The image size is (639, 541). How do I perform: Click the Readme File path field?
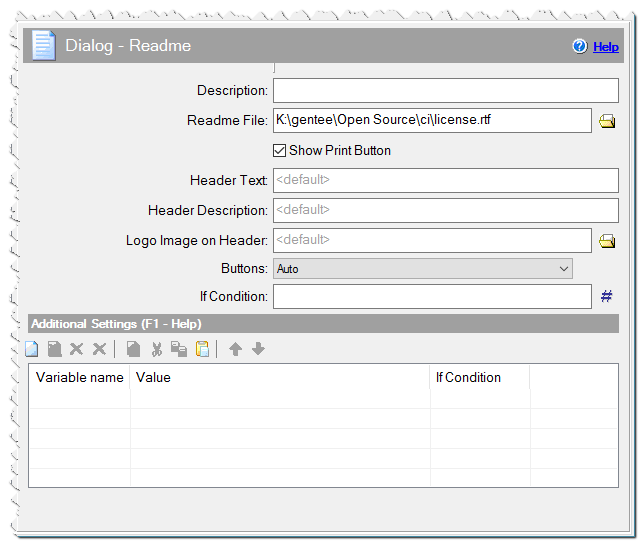coord(432,121)
